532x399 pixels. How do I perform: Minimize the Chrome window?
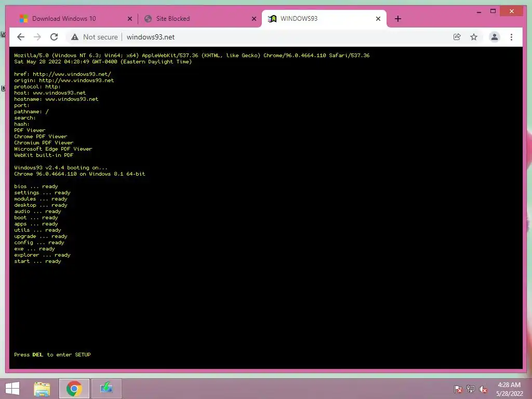pos(478,11)
